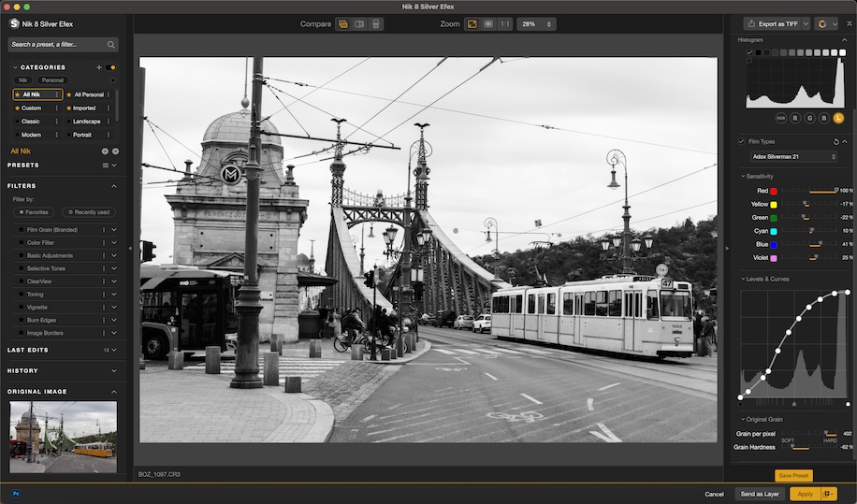Toggle the histogram zone checkbox
857x504 pixels.
749,53
